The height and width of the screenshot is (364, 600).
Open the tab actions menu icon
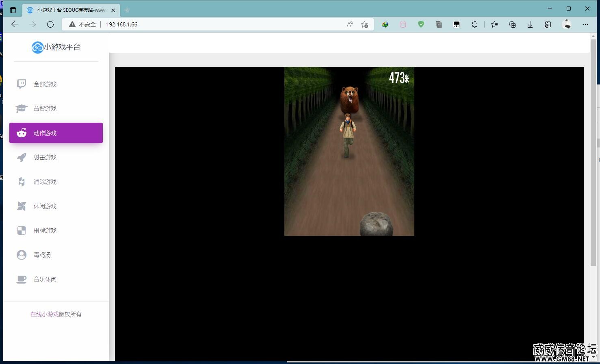pyautogui.click(x=13, y=10)
